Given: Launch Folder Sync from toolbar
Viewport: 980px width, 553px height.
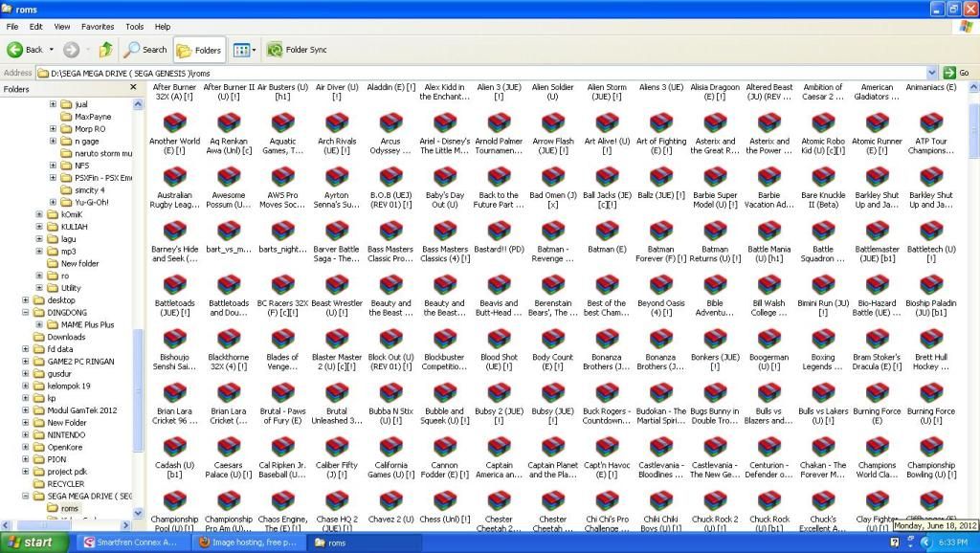Looking at the screenshot, I should 297,50.
